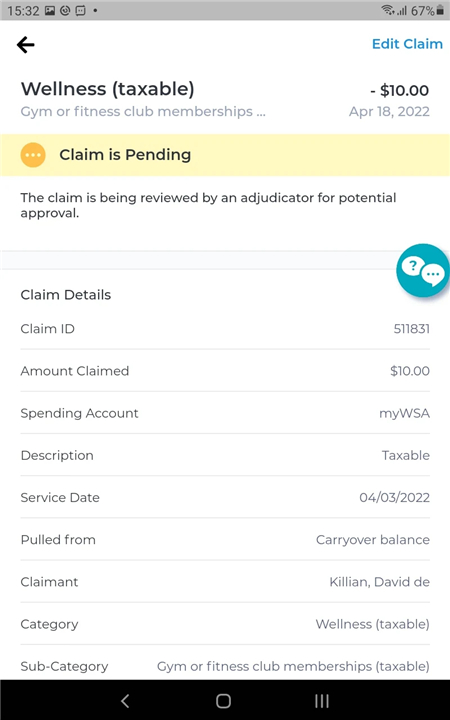Tap the Category Wellness (taxable) row

pos(225,624)
